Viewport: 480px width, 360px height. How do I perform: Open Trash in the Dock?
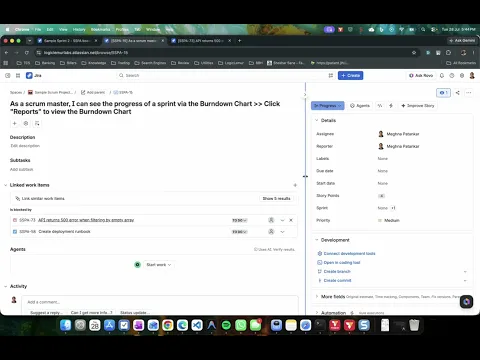(414, 325)
